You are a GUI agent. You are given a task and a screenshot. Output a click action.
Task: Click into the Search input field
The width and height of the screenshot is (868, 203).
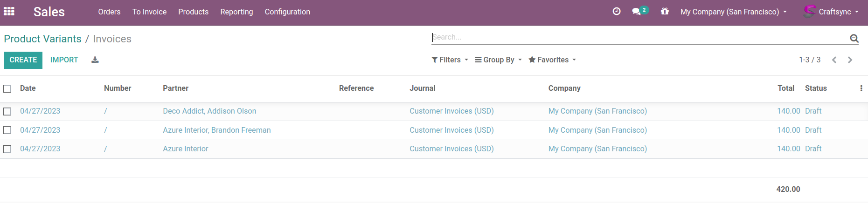[639, 37]
